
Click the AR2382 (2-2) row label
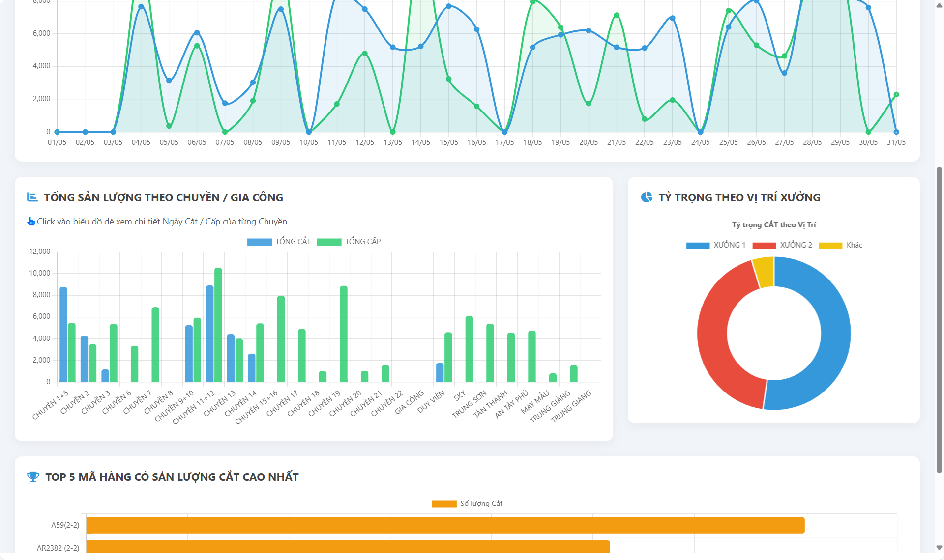[58, 548]
